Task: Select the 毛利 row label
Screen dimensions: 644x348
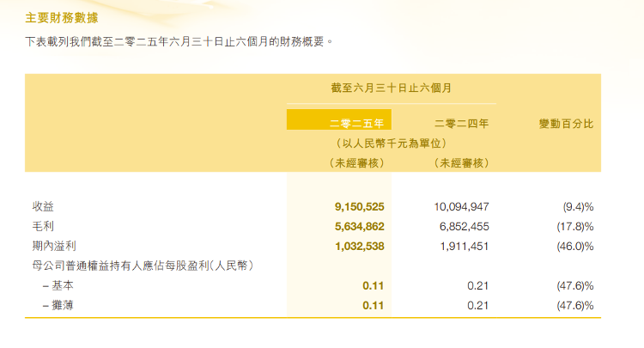Action: [x=43, y=226]
